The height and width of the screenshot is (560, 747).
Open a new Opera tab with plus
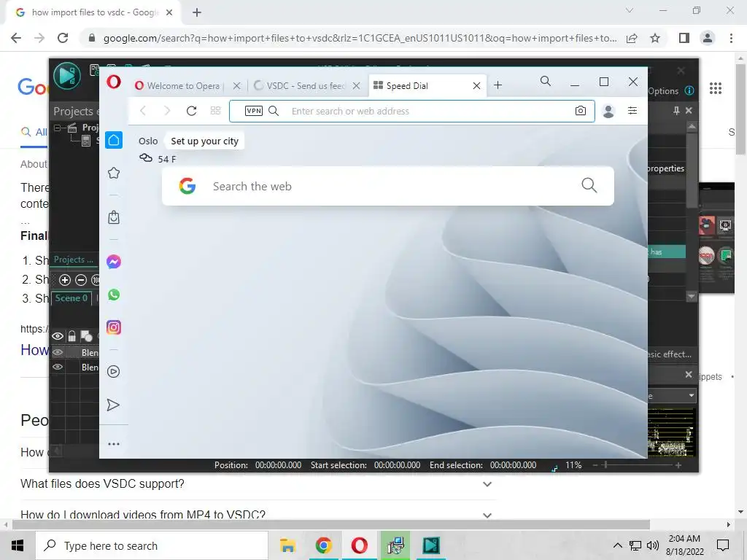(x=498, y=85)
